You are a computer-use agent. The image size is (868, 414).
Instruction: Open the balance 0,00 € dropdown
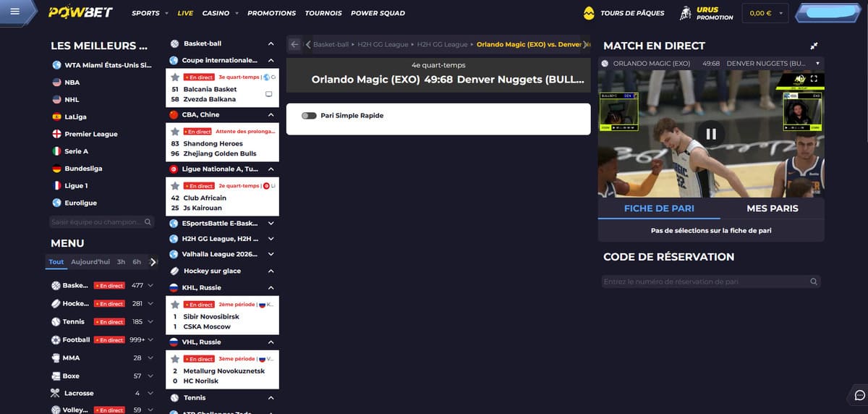(x=765, y=13)
